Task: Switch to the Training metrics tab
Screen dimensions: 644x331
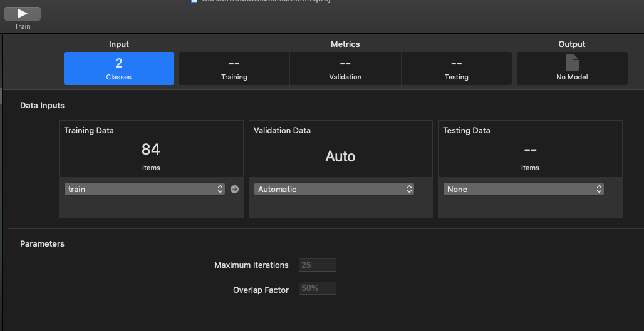Action: [234, 68]
